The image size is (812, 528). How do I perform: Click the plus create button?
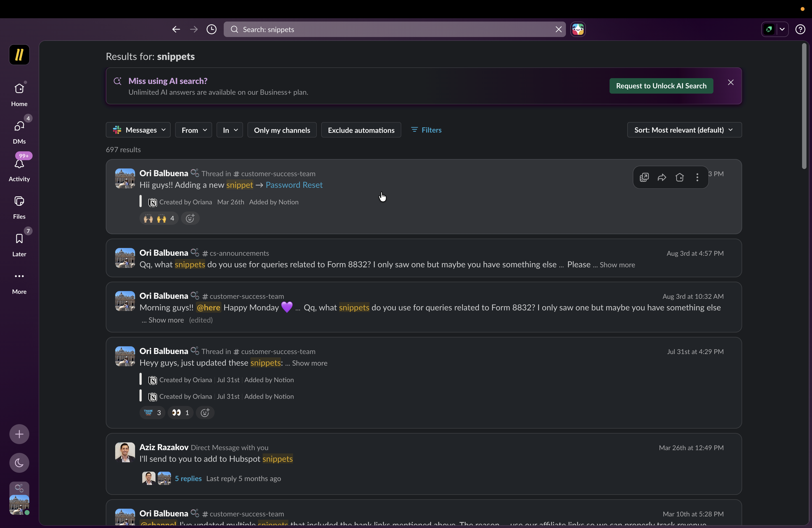coord(19,434)
